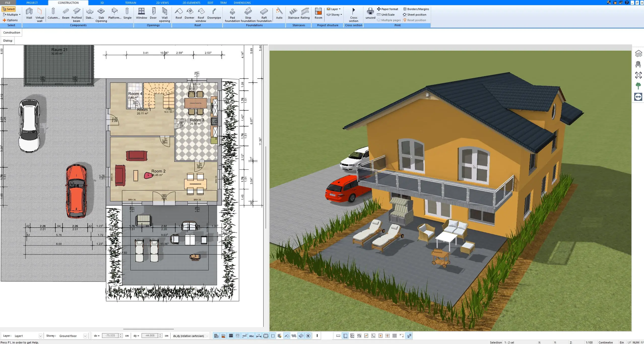
Task: Toggle the north arrow N button
Action: click(308, 336)
